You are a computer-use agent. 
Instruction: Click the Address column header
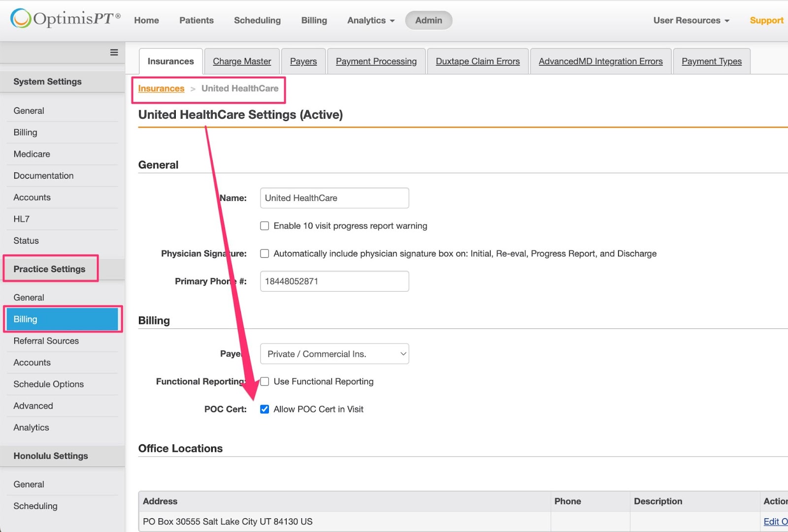(x=344, y=501)
